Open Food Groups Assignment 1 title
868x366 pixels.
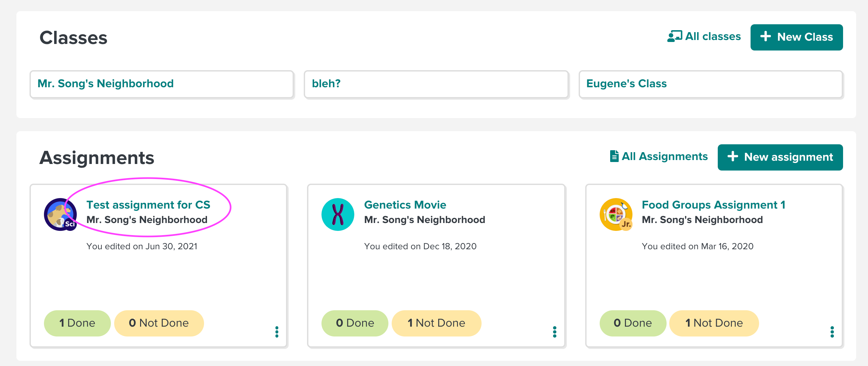click(x=713, y=205)
